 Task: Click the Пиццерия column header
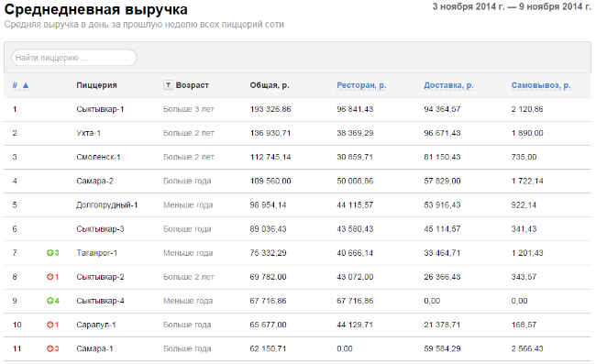point(96,85)
